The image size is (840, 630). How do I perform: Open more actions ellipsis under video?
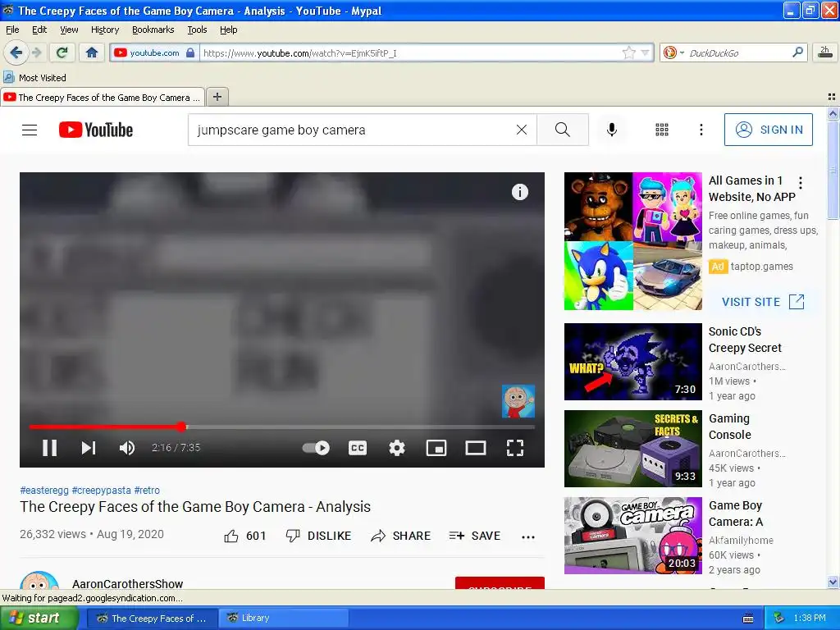[528, 536]
